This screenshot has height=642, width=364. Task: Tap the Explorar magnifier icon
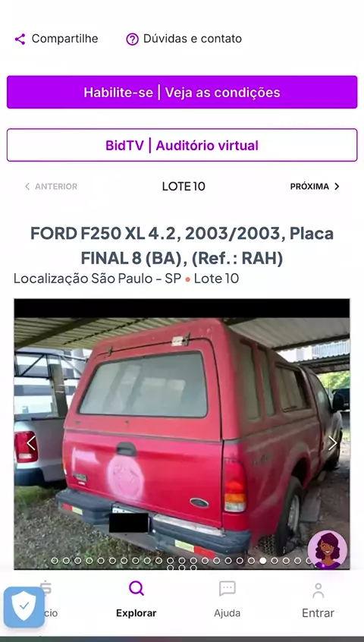pos(136,588)
